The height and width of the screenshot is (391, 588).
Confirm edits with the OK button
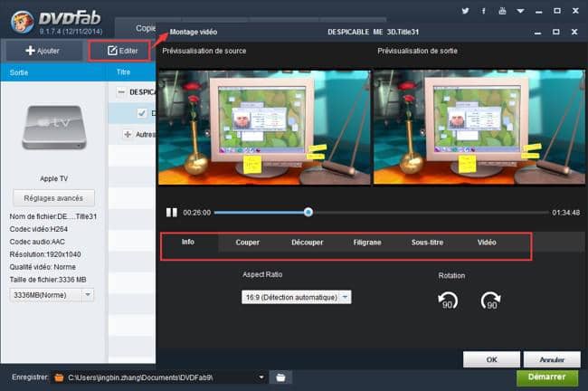coord(491,359)
